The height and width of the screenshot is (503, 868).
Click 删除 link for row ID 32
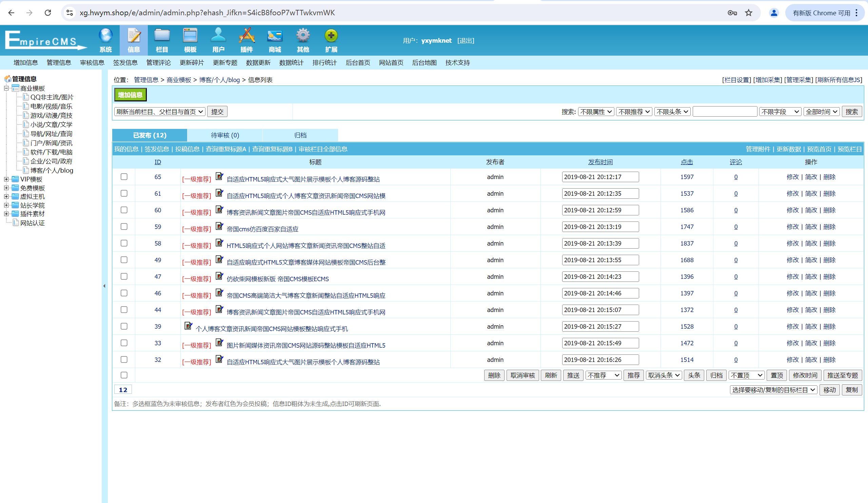click(829, 359)
